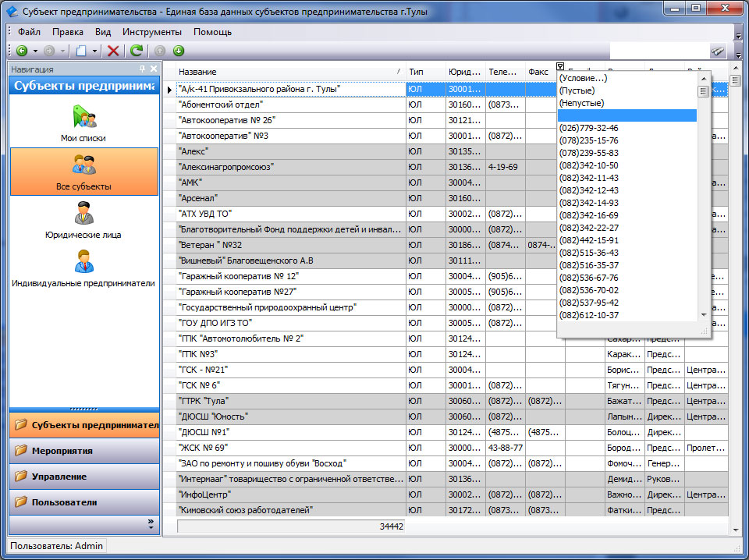This screenshot has width=749, height=560.
Task: Click the green refresh toolbar icon
Action: point(137,51)
